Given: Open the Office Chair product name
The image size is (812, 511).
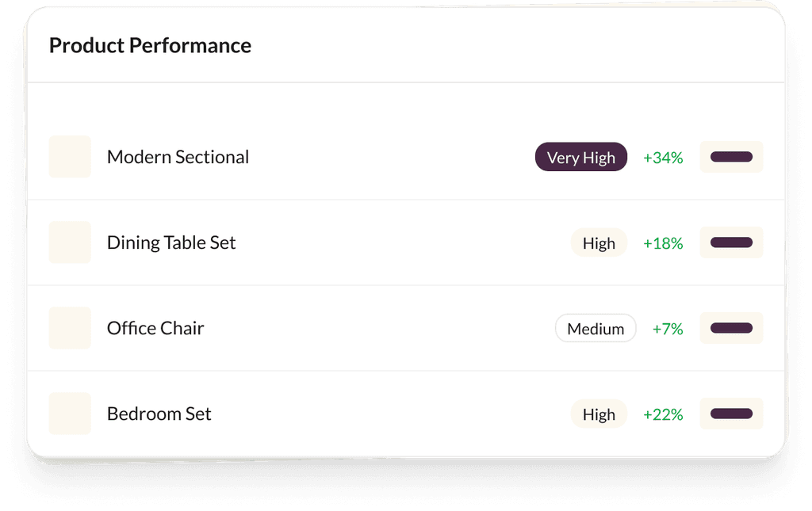Looking at the screenshot, I should pos(155,328).
